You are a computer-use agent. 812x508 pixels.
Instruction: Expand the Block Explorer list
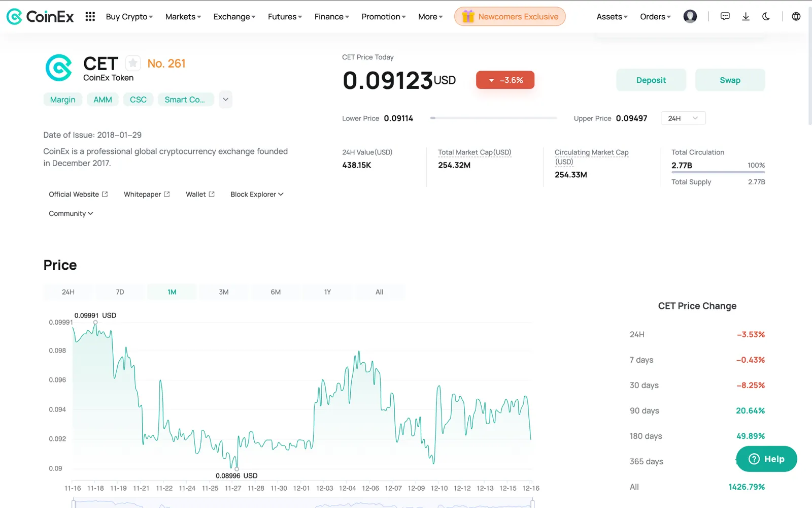tap(257, 194)
